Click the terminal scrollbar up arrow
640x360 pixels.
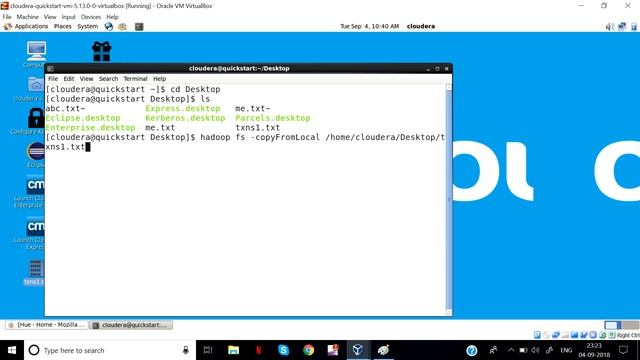click(x=449, y=87)
